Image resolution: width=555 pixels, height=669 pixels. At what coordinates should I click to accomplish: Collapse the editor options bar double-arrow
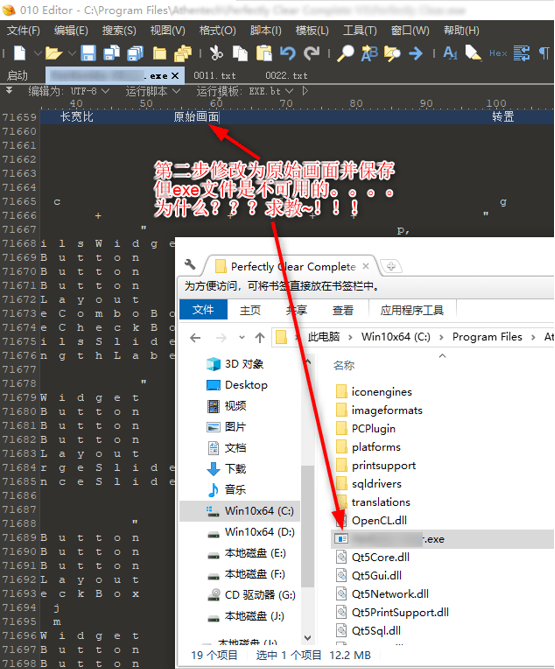pos(9,90)
